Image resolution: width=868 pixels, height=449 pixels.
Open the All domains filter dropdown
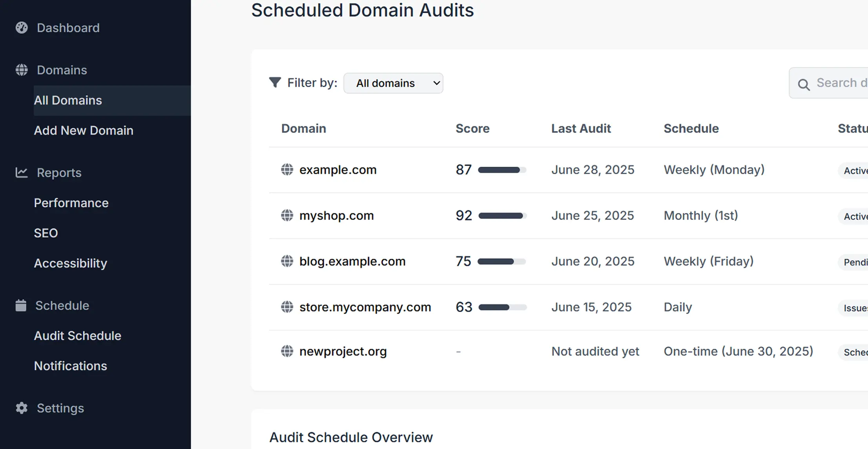pyautogui.click(x=393, y=83)
